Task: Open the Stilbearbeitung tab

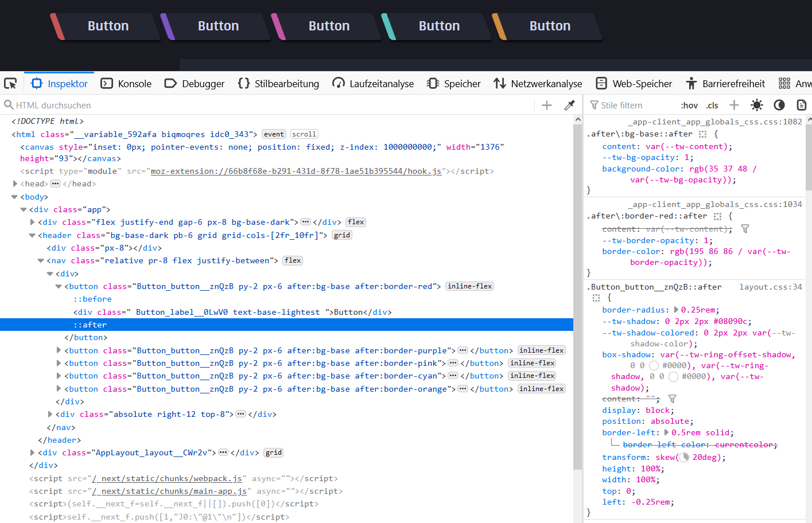Action: point(278,84)
